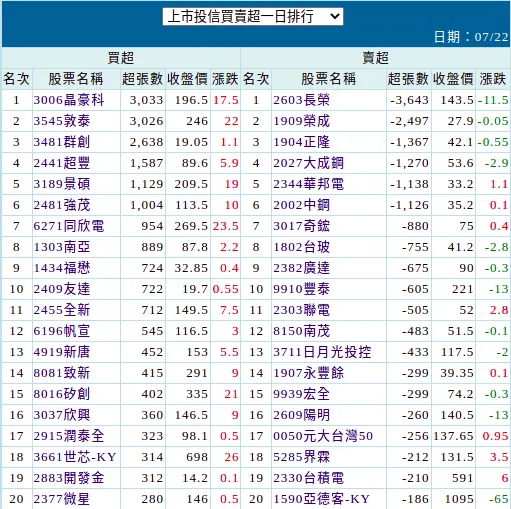Image resolution: width=511 pixels, height=509 pixels.
Task: Click 1303南亞 stock name
Action: pos(62,247)
